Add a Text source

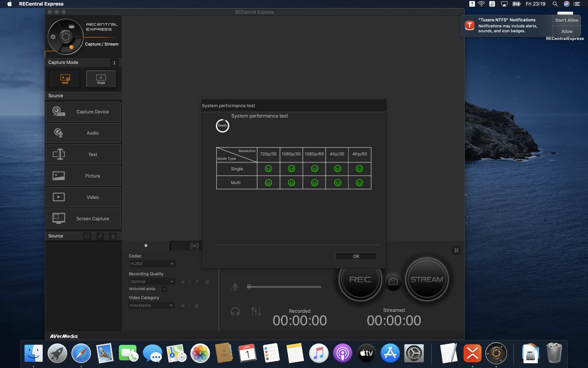point(83,154)
